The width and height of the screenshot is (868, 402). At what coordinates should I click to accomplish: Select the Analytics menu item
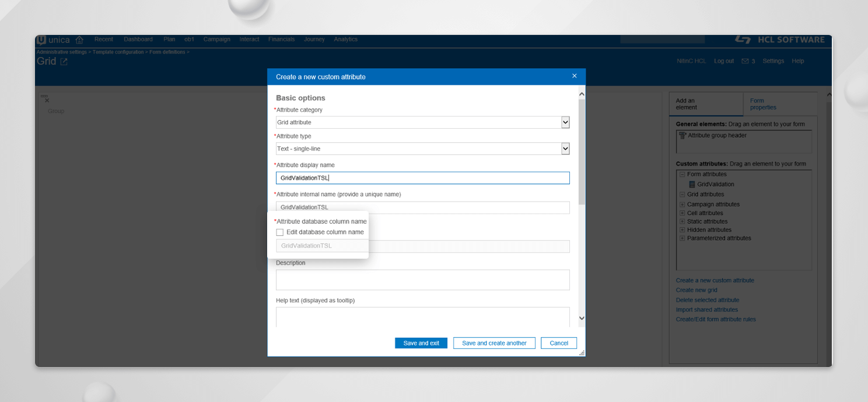(345, 40)
